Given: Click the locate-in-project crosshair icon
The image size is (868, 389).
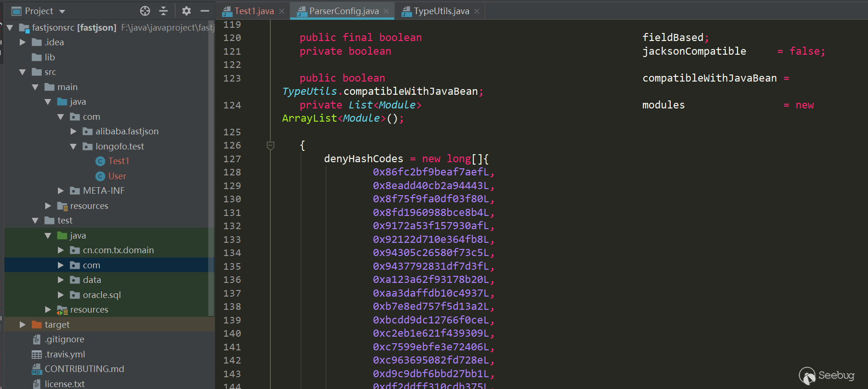Looking at the screenshot, I should 145,11.
